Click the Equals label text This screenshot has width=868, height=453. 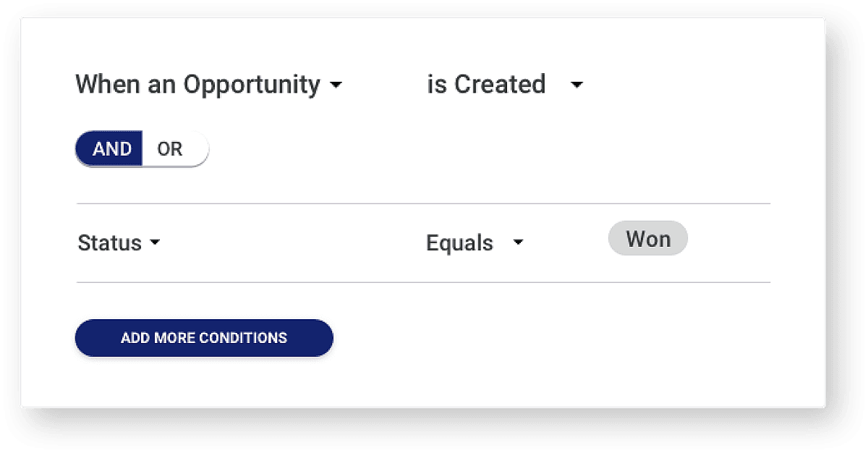point(459,242)
